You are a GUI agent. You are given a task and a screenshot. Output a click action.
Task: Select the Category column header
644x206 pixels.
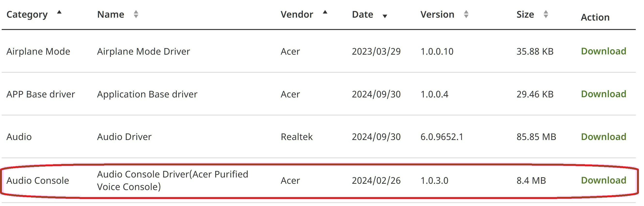[27, 15]
